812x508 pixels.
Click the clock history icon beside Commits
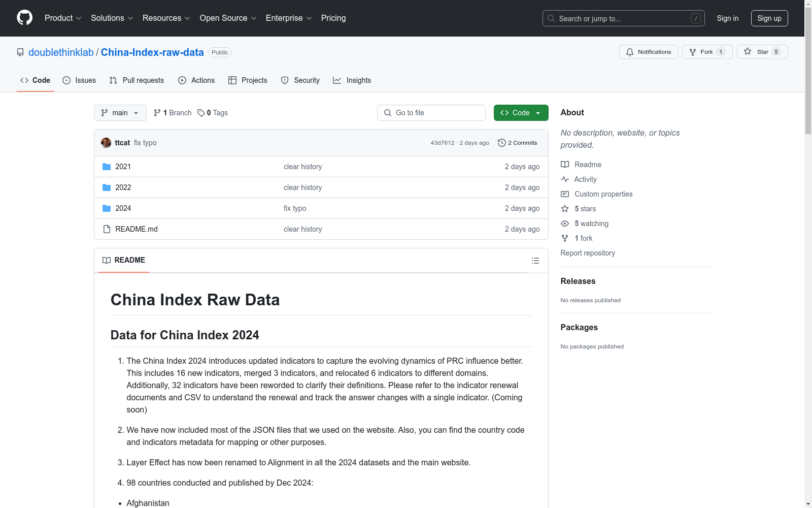(502, 143)
